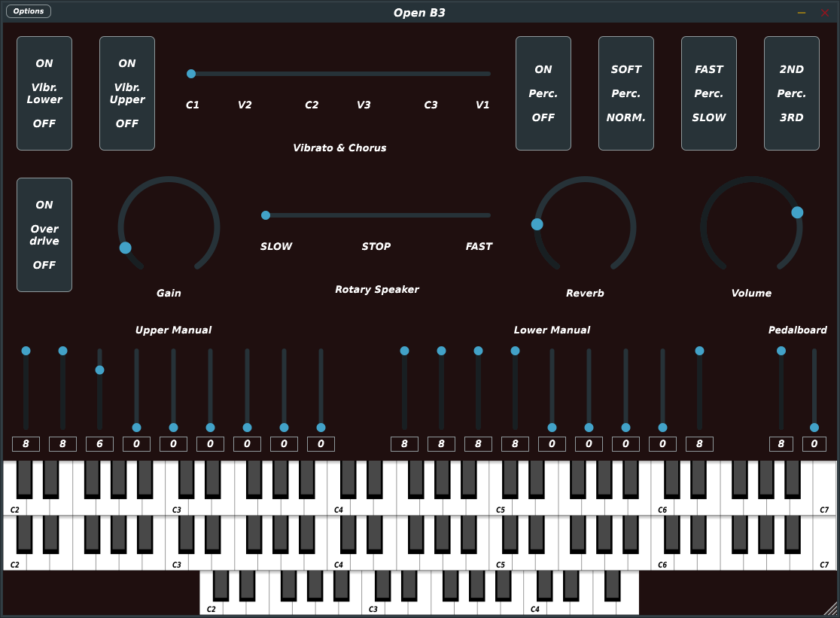Click the Vibrato & Chorus slider handle
The image size is (840, 618).
point(191,74)
